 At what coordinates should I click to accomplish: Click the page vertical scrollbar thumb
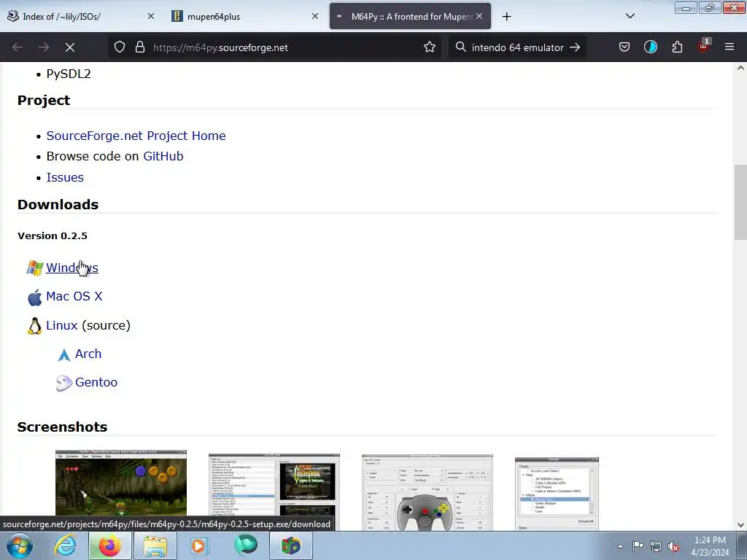tap(740, 203)
